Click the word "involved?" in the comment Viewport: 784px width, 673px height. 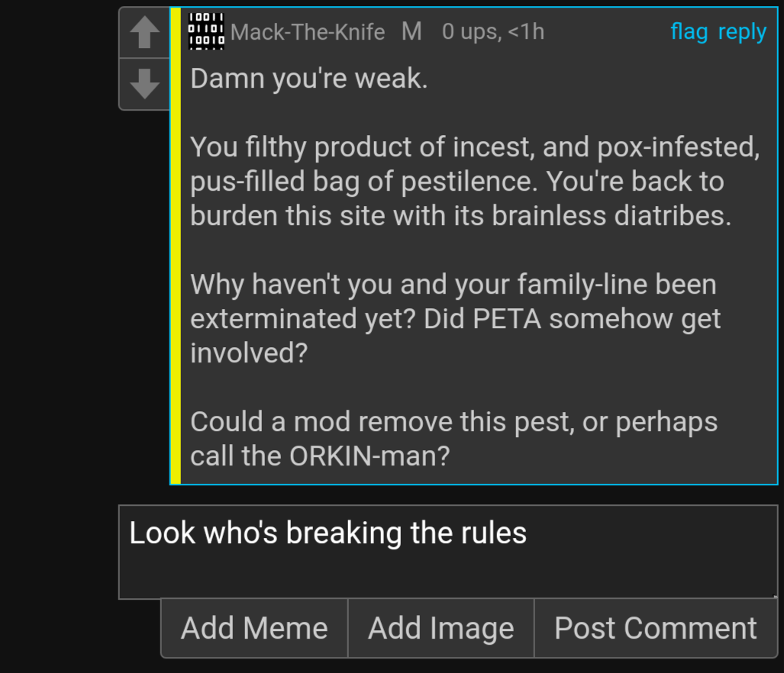point(249,353)
